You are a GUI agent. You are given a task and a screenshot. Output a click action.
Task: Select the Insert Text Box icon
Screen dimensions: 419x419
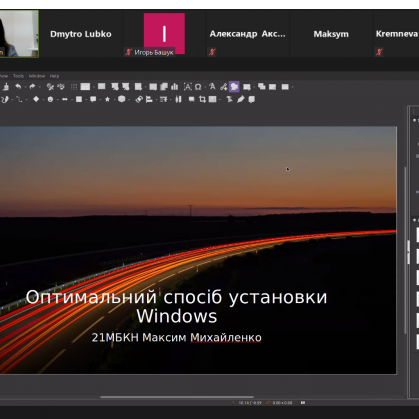coord(188,87)
